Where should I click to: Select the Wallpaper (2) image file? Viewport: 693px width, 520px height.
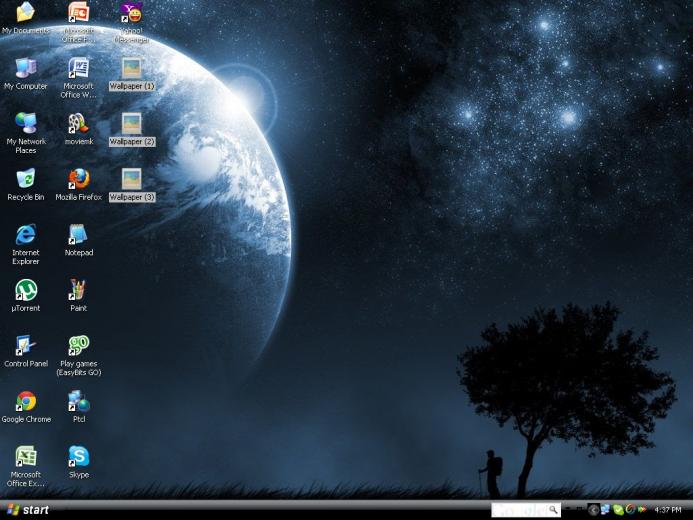132,129
